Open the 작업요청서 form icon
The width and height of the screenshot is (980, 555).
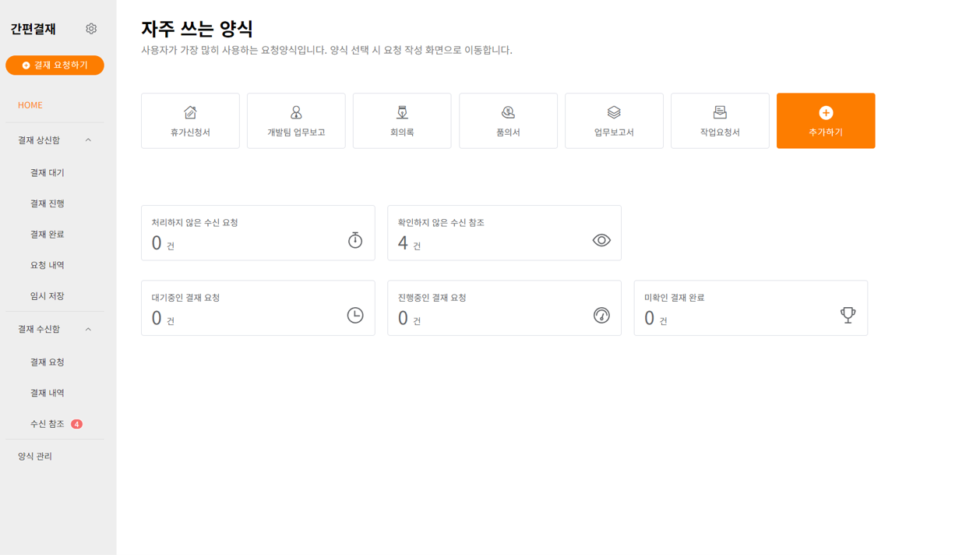tap(720, 113)
